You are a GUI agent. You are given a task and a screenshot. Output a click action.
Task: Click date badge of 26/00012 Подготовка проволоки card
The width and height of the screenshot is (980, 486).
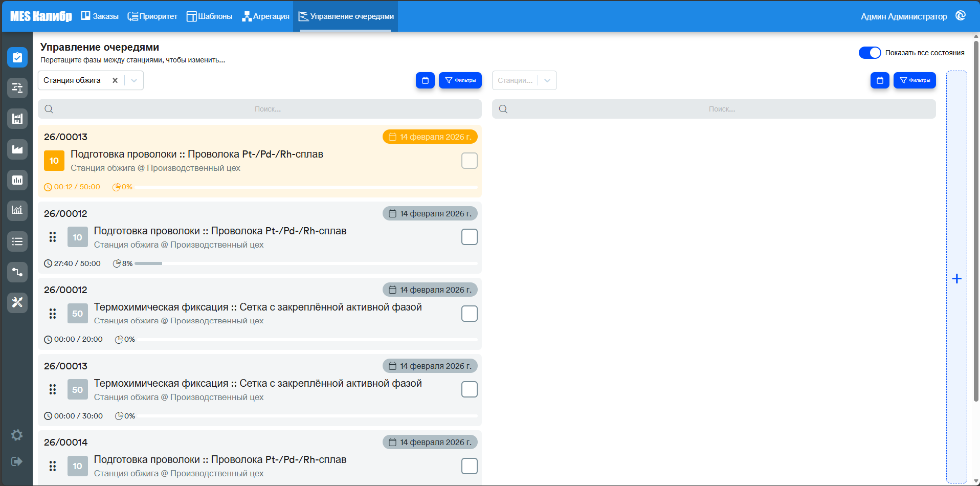click(430, 213)
